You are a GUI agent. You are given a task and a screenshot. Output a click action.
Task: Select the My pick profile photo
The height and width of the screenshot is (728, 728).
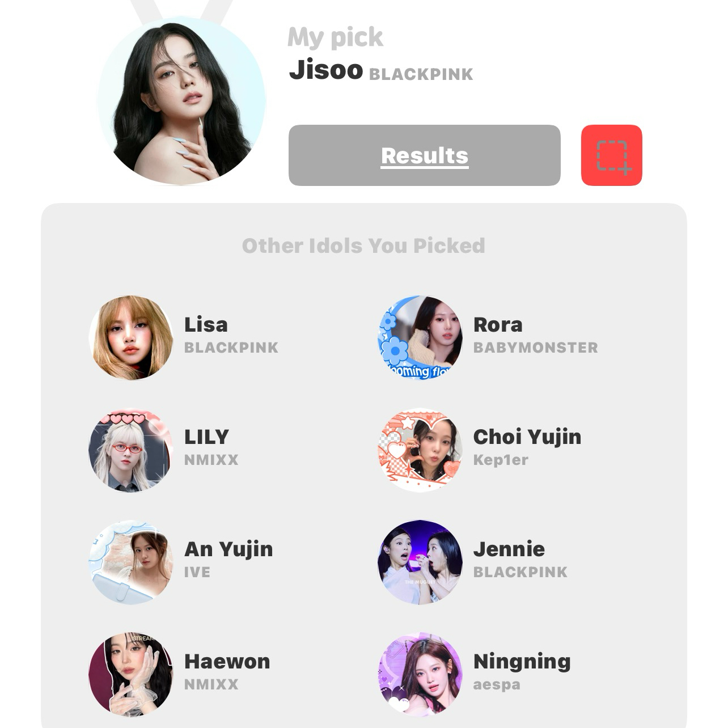pyautogui.click(x=182, y=101)
